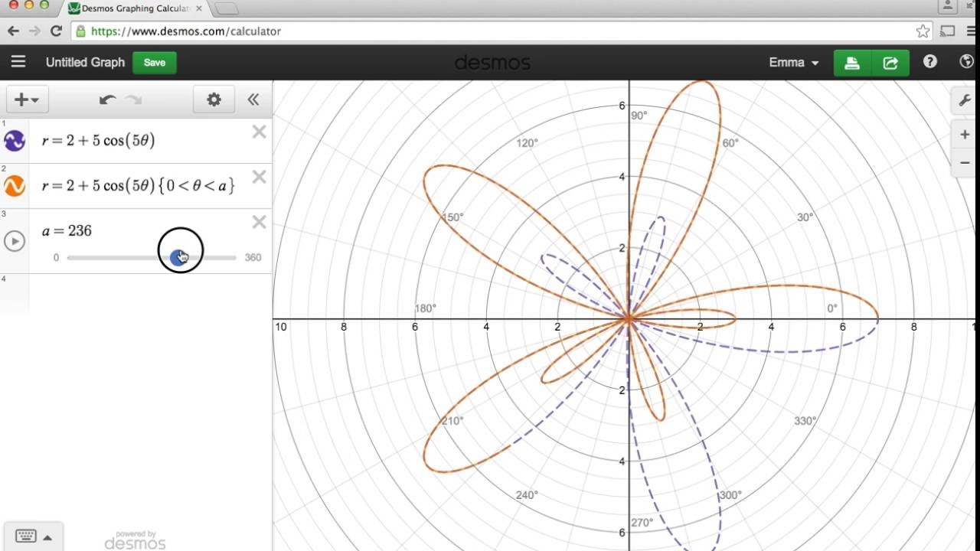The image size is (980, 551).
Task: Go back in the browser
Action: (13, 31)
